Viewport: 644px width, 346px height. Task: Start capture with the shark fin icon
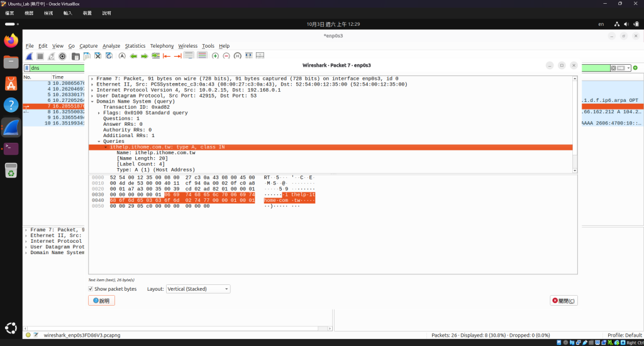pos(29,56)
